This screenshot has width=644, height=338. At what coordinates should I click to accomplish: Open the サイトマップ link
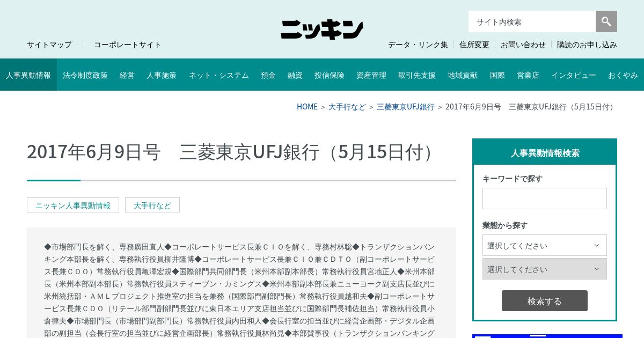[x=49, y=45]
